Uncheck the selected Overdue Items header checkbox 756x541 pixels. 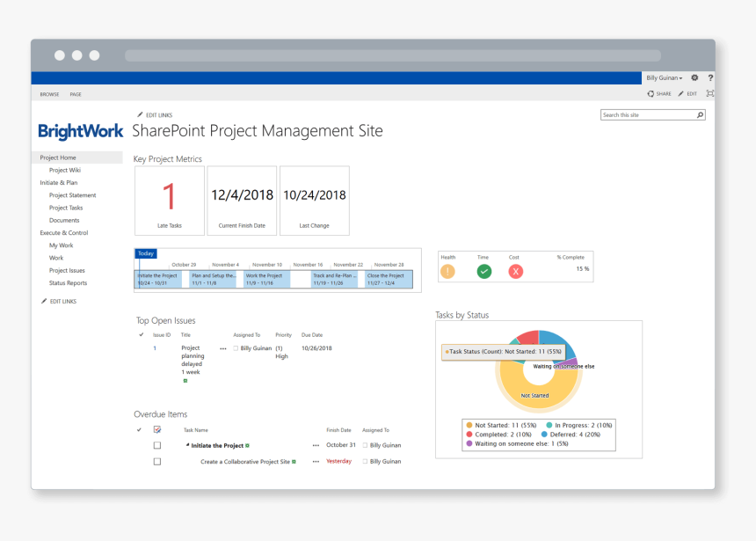(157, 428)
